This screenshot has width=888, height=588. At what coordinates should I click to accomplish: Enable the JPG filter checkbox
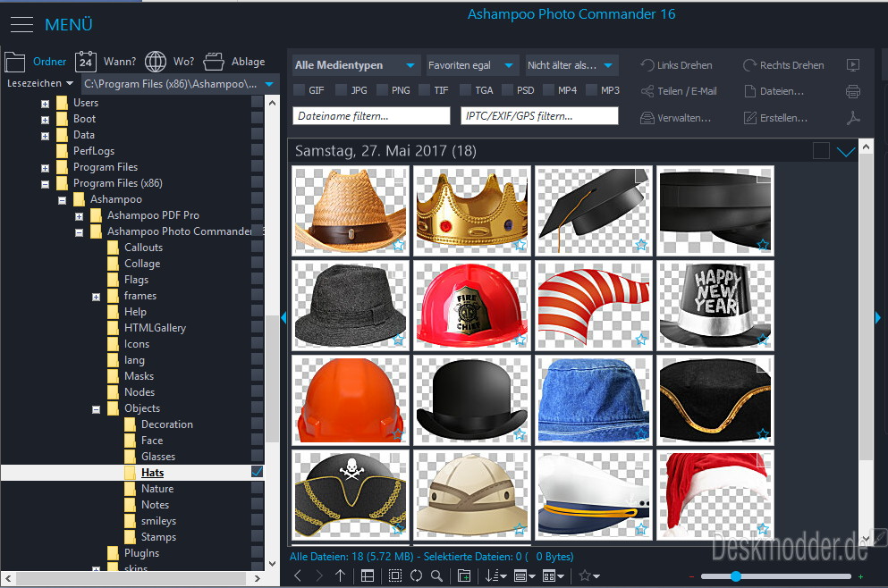pos(341,90)
